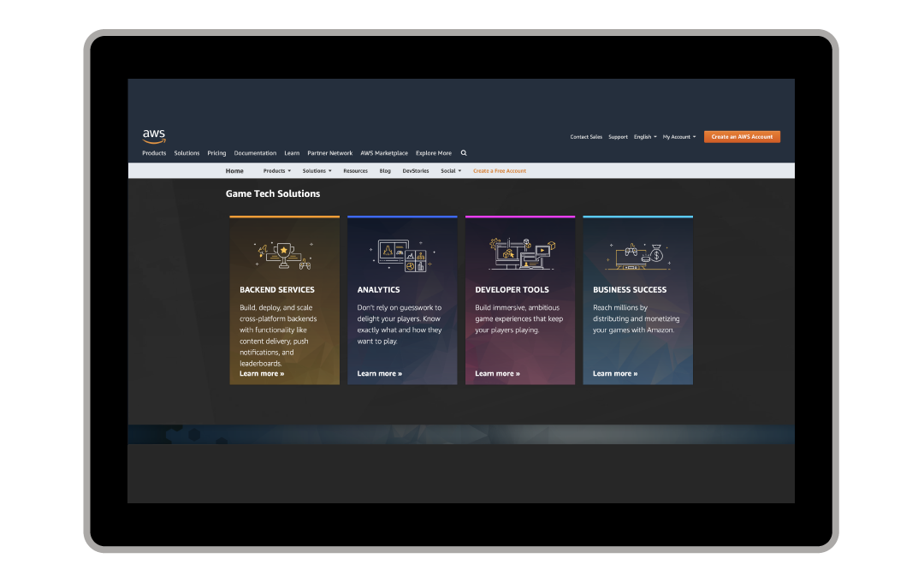
Task: Open the search magnifier icon
Action: pos(464,152)
